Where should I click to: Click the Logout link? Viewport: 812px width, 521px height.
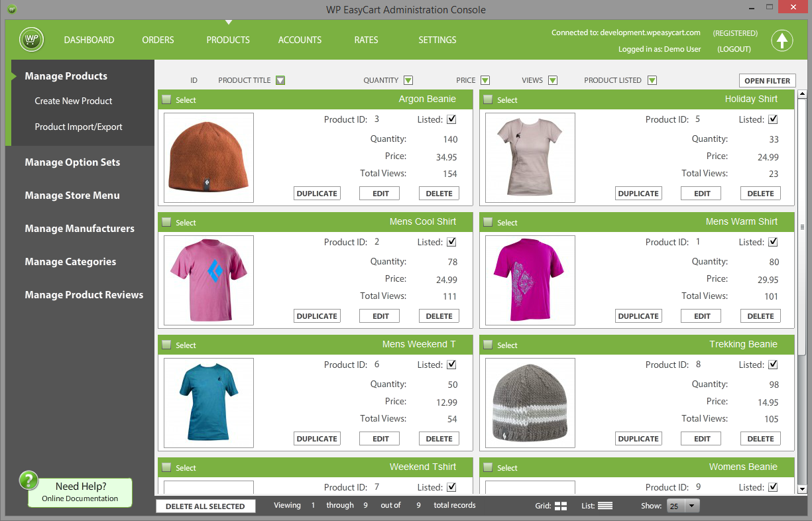point(734,49)
